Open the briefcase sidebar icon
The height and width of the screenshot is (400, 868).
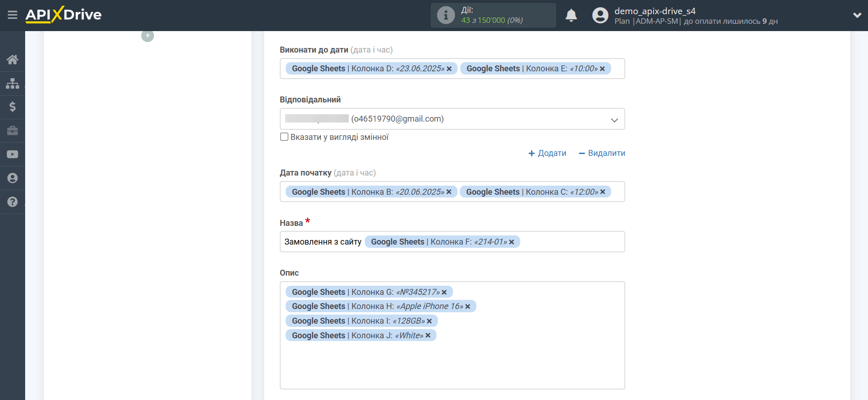point(12,131)
